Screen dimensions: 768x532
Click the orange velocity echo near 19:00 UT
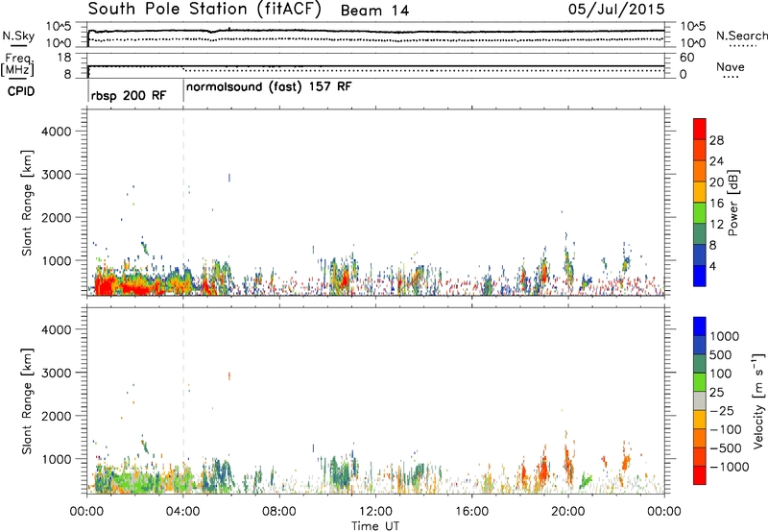[x=543, y=472]
